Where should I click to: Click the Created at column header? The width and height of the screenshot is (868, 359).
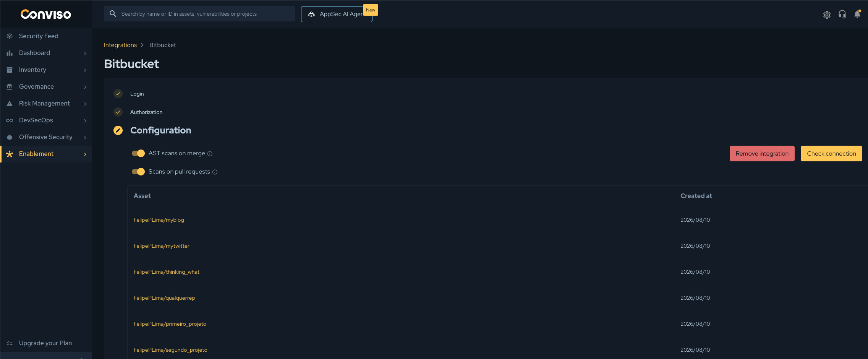696,196
